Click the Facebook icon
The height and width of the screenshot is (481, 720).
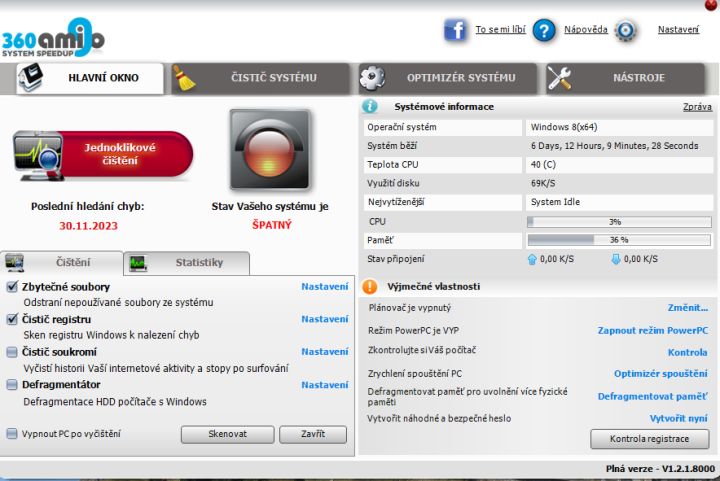coord(455,30)
